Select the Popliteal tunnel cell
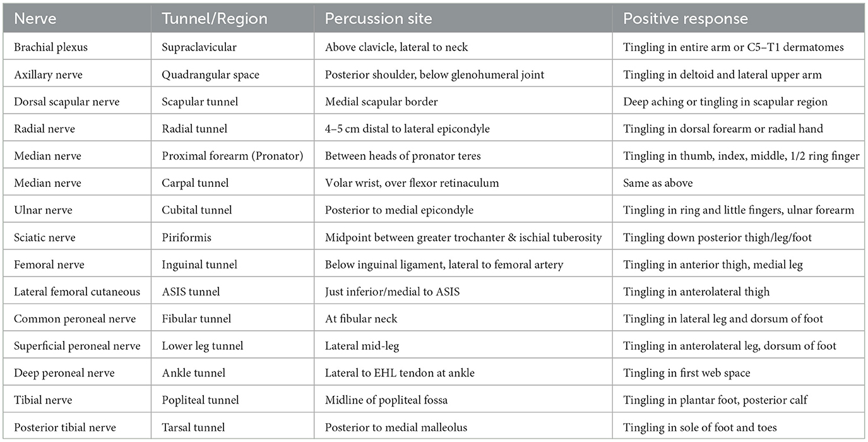 201,400
